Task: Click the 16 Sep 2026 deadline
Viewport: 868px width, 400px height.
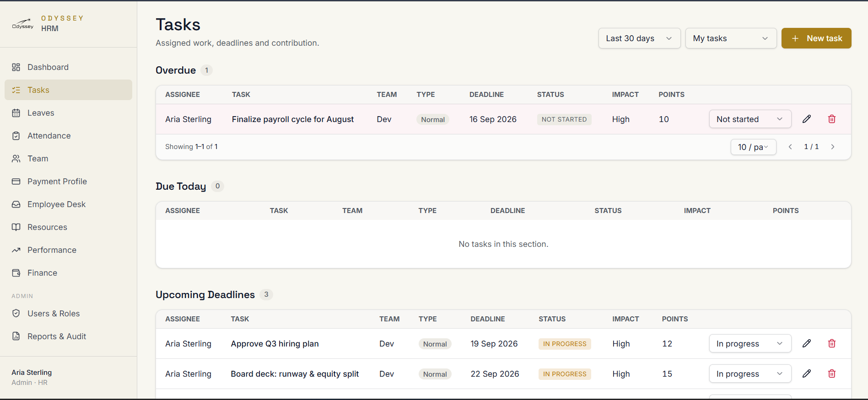Action: pos(493,119)
